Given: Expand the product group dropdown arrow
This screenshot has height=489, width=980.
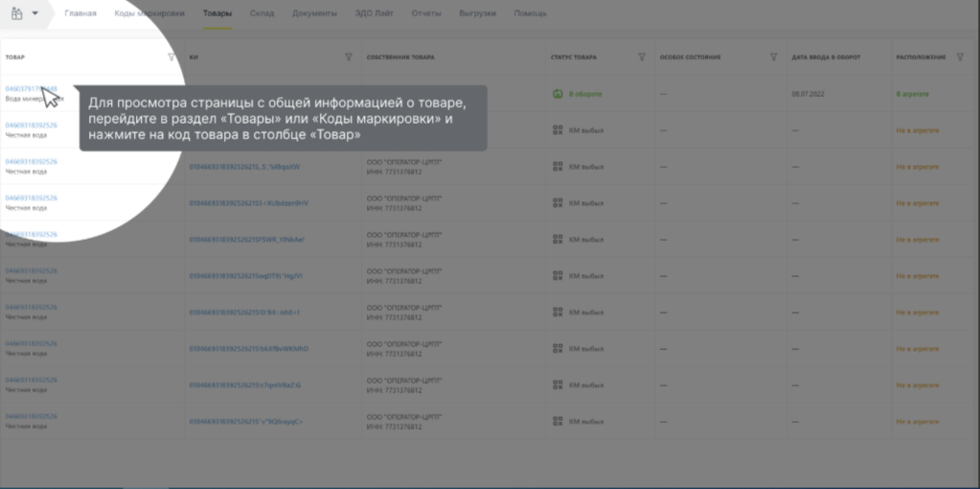Looking at the screenshot, I should (35, 13).
